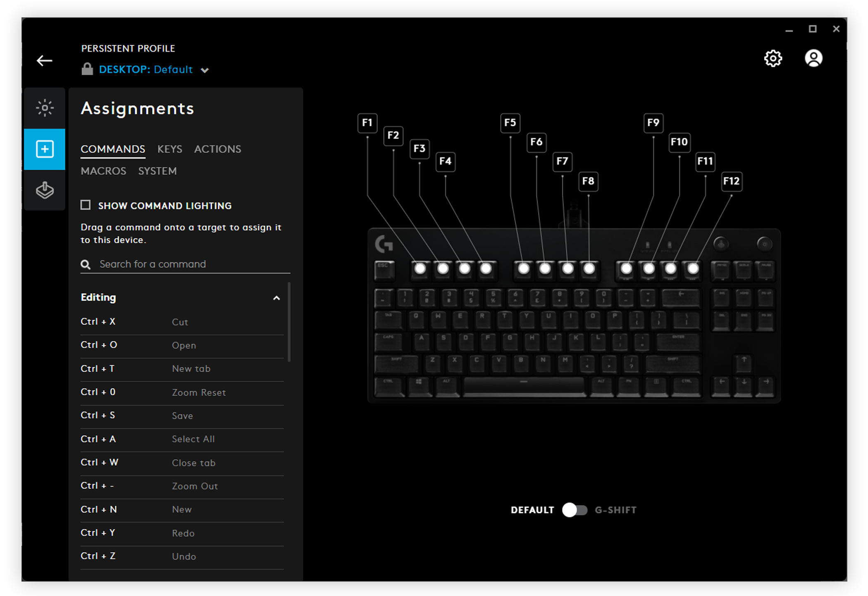Click the back arrow icon
Viewport: 868px width, 596px height.
coord(44,61)
